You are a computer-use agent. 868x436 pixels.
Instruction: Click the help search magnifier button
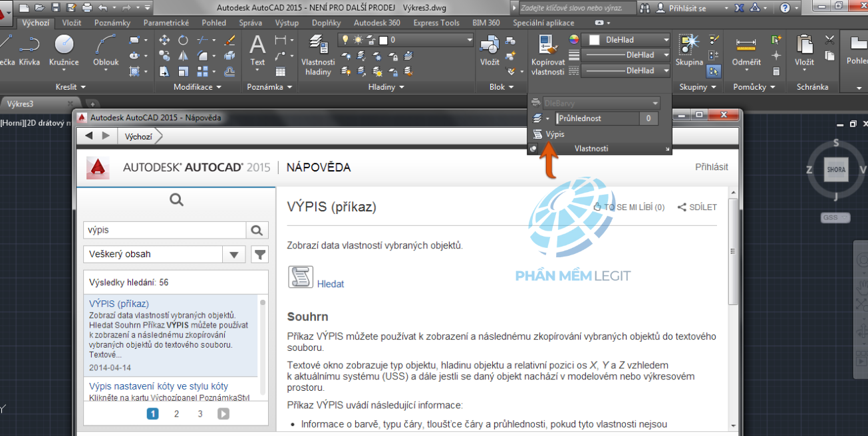(257, 230)
